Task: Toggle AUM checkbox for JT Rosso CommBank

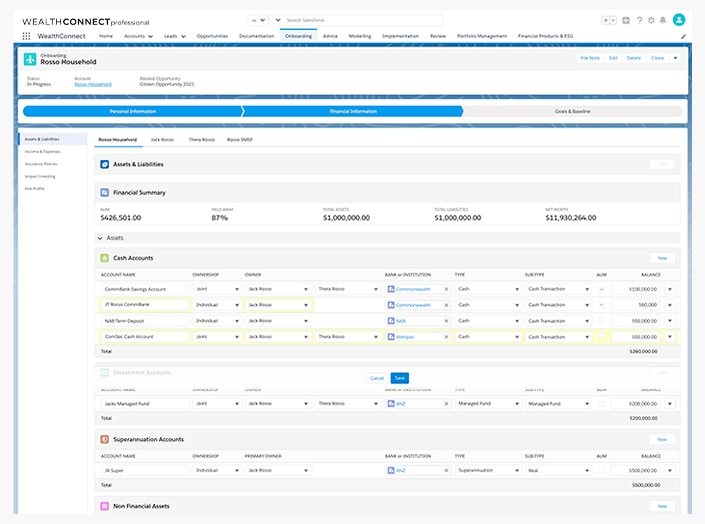Action: pyautogui.click(x=602, y=305)
